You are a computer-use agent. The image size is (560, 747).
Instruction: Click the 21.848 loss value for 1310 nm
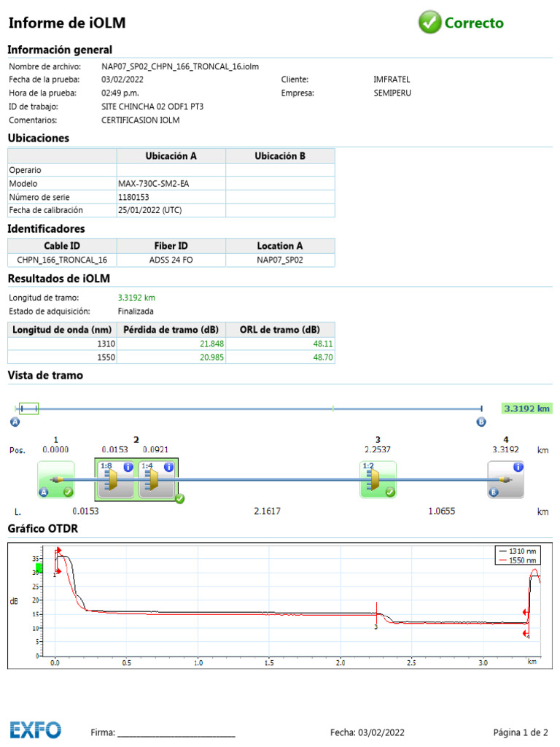click(211, 344)
